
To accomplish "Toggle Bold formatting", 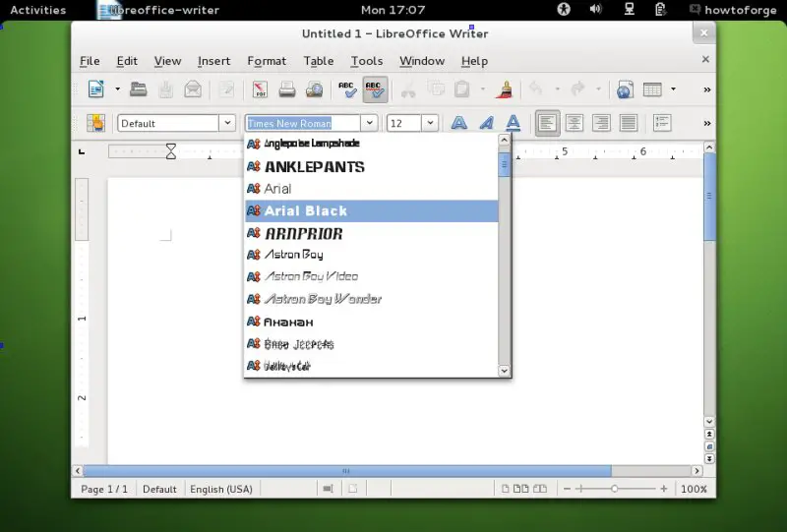I will click(x=458, y=123).
